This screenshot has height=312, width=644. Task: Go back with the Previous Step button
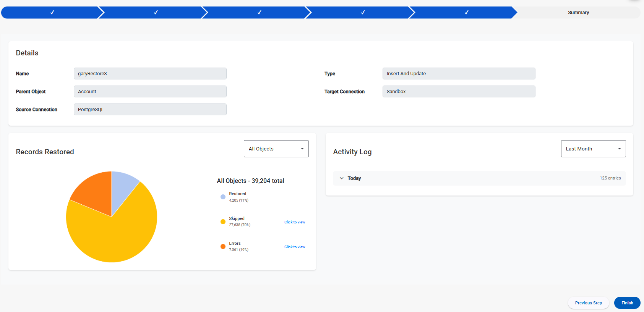coord(588,303)
